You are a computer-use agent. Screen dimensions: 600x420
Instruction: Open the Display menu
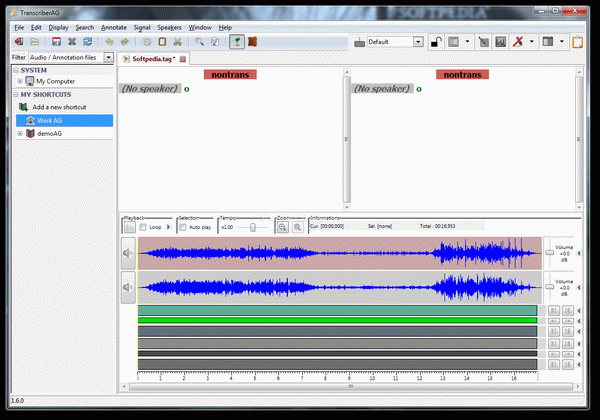point(58,28)
